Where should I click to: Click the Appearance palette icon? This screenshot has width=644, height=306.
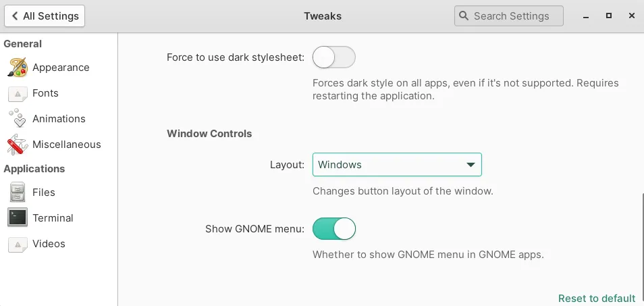18,68
